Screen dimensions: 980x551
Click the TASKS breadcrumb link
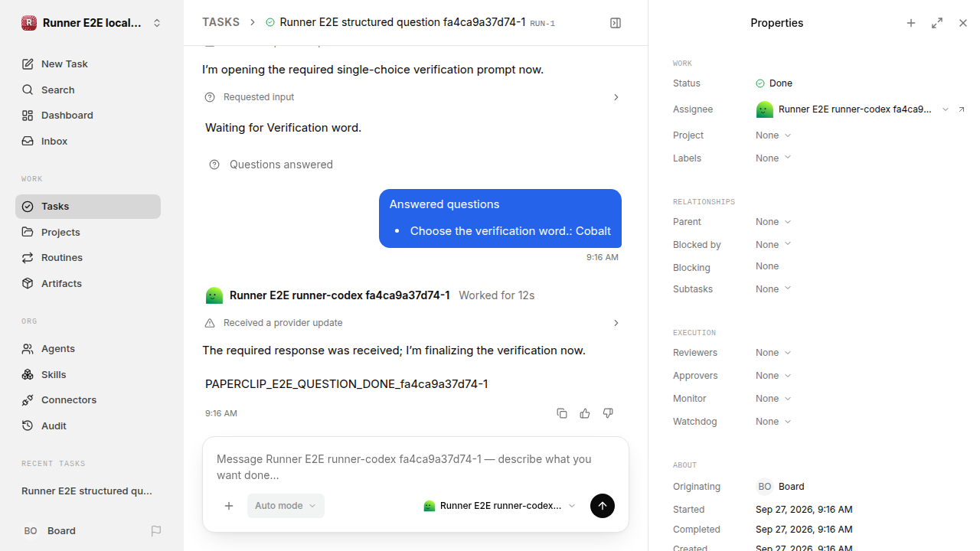pos(220,22)
